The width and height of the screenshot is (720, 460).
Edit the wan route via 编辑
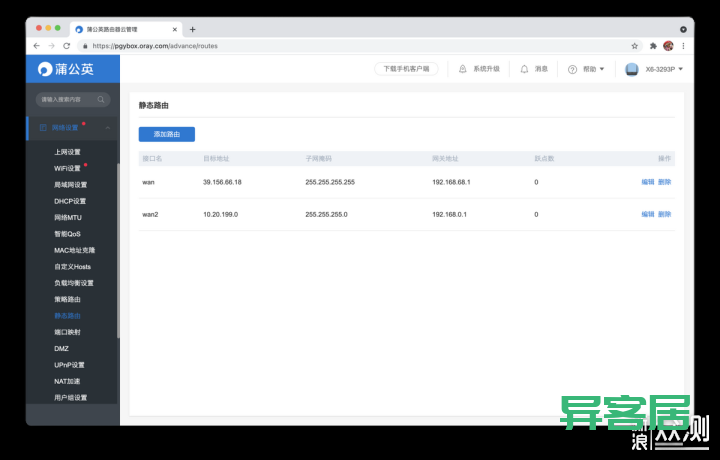click(x=647, y=182)
